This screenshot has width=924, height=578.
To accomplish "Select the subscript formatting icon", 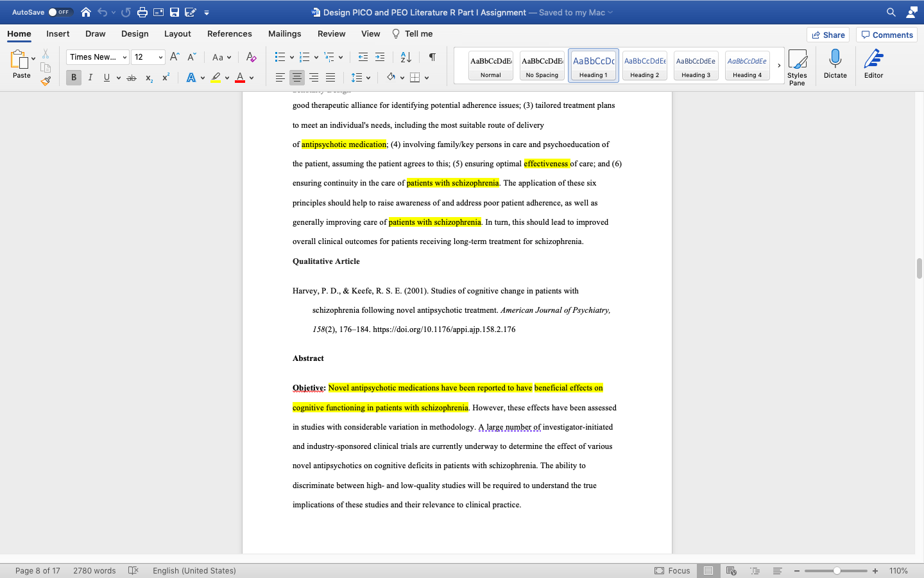I will (x=148, y=77).
